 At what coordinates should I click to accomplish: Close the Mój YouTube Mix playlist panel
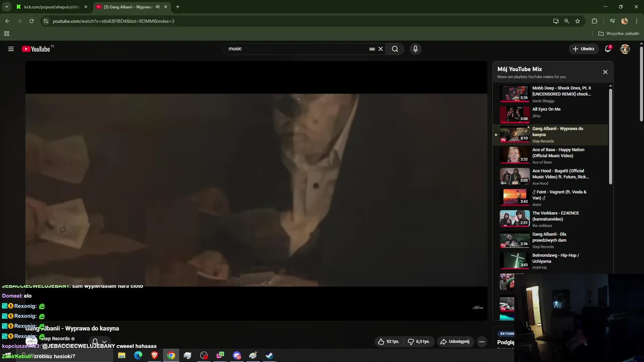coord(605,72)
